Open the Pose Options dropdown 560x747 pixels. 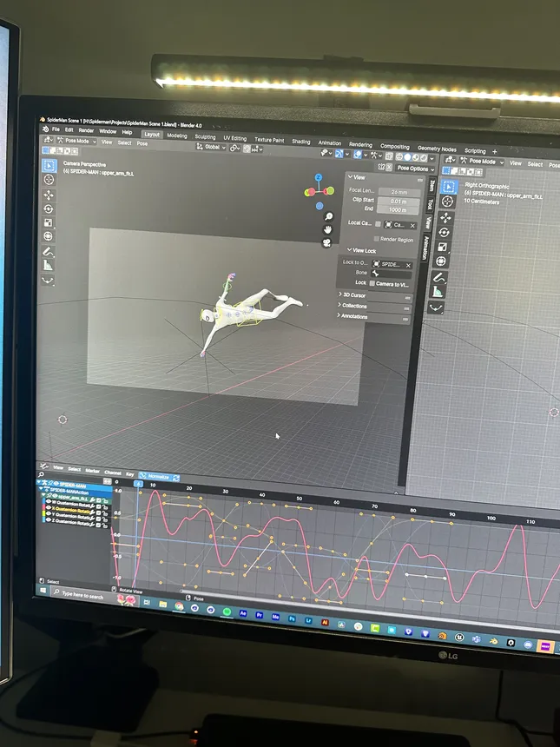(x=416, y=169)
